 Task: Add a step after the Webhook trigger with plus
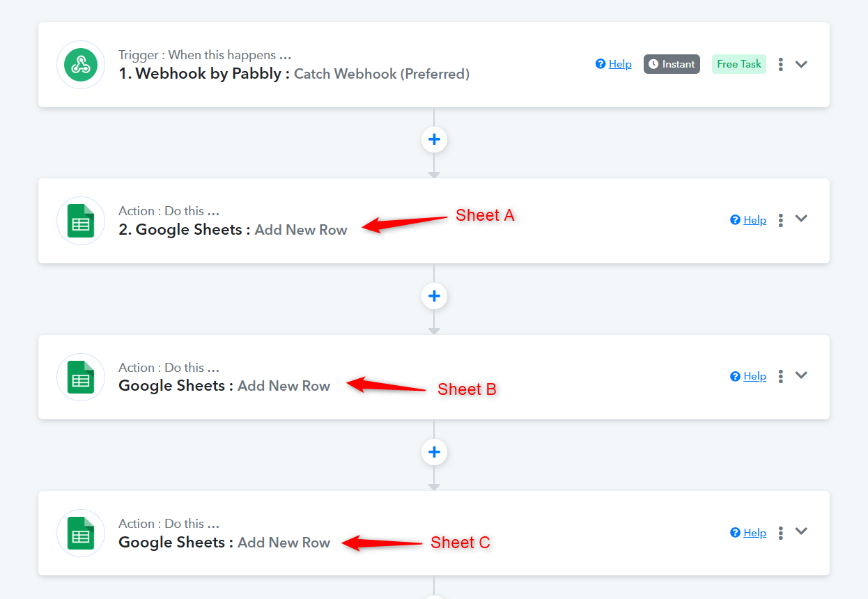point(434,139)
